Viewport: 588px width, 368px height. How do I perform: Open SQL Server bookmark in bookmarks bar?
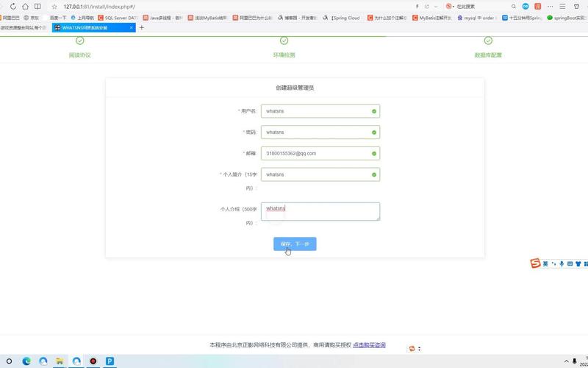(x=118, y=17)
